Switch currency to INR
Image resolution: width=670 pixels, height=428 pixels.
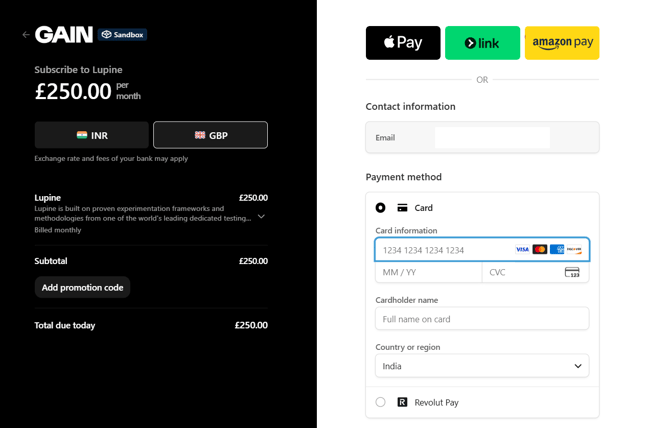pos(91,135)
